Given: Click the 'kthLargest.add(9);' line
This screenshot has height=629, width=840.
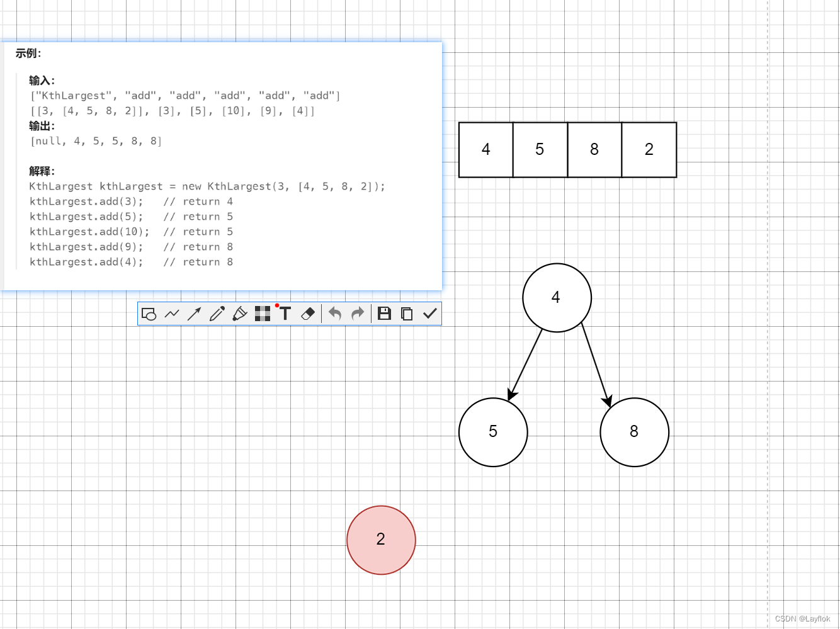Looking at the screenshot, I should pos(131,247).
